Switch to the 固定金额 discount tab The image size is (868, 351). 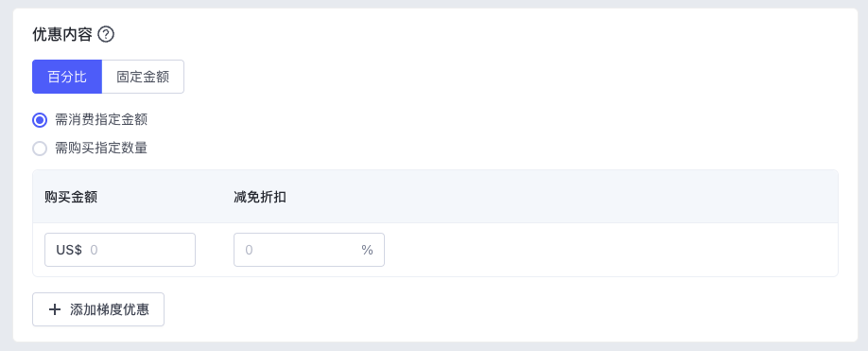143,77
